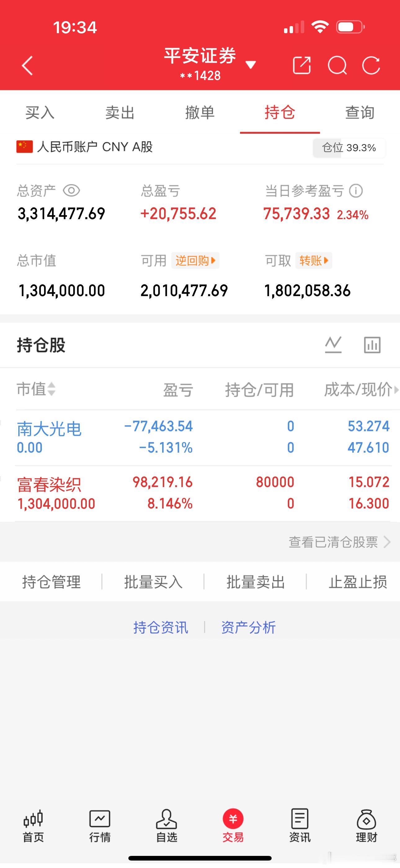Tap the battery status icon

click(350, 27)
